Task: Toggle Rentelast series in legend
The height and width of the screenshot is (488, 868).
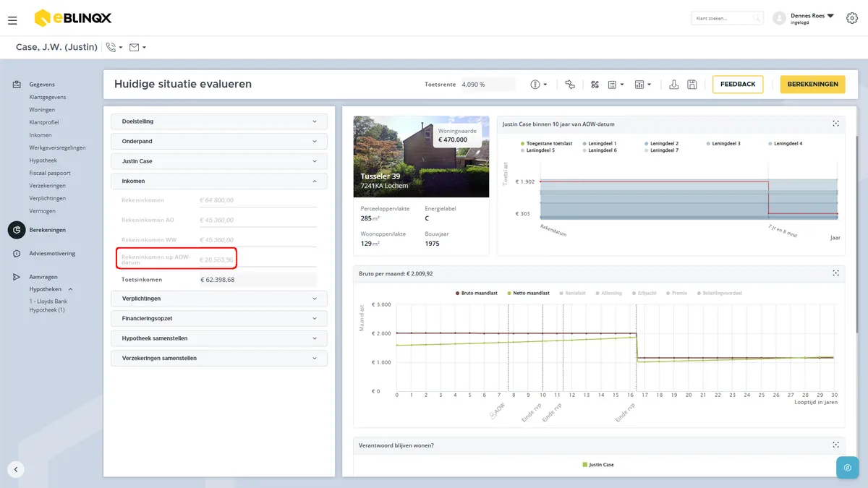Action: point(571,293)
